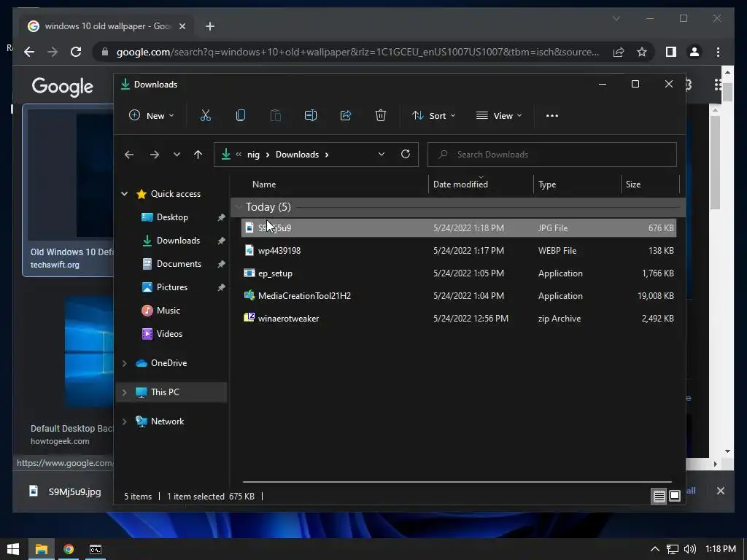Select the wp4439198 WEBP file
The width and height of the screenshot is (747, 560).
click(x=458, y=251)
